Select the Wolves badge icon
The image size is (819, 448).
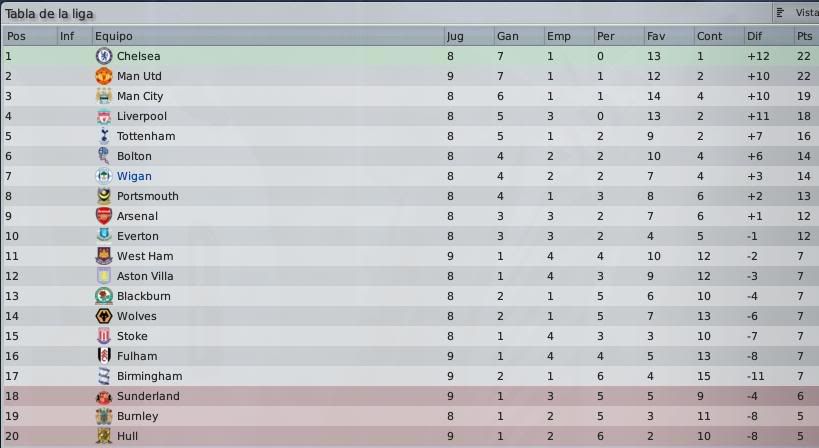(104, 316)
